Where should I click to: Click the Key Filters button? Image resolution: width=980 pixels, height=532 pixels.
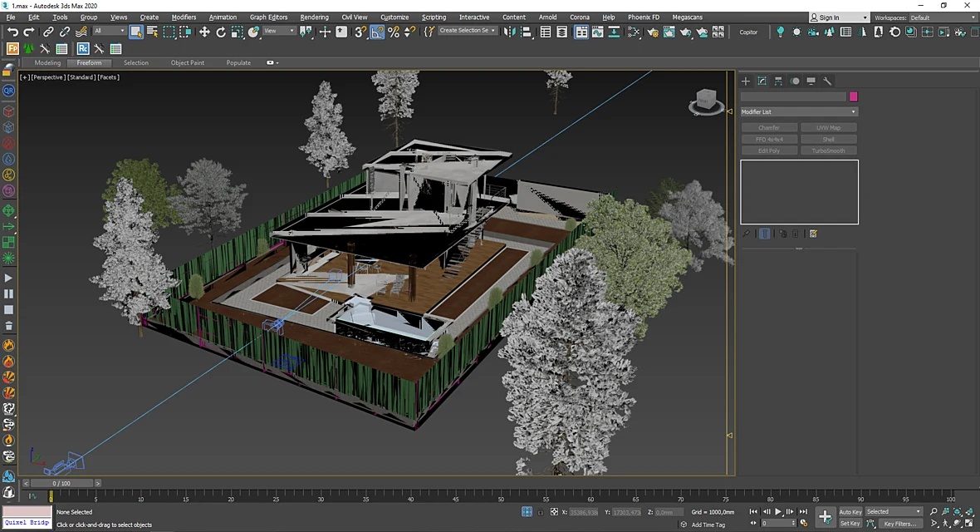point(900,524)
